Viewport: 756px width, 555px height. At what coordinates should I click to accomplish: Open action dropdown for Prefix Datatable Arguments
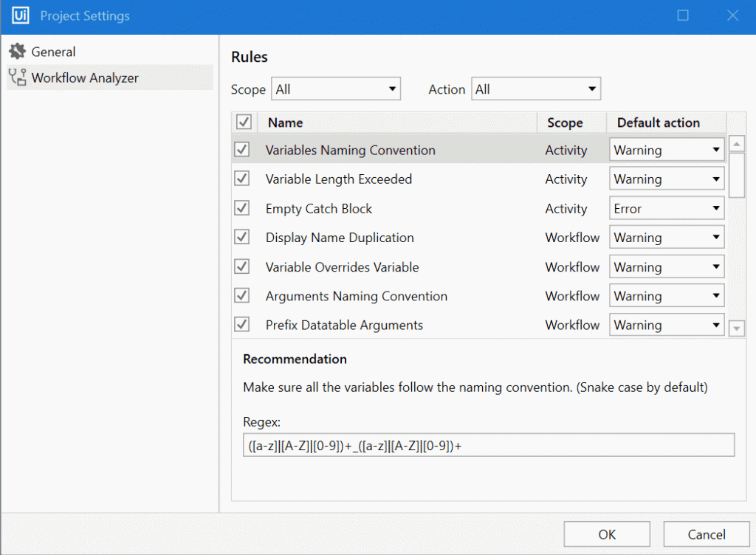667,325
